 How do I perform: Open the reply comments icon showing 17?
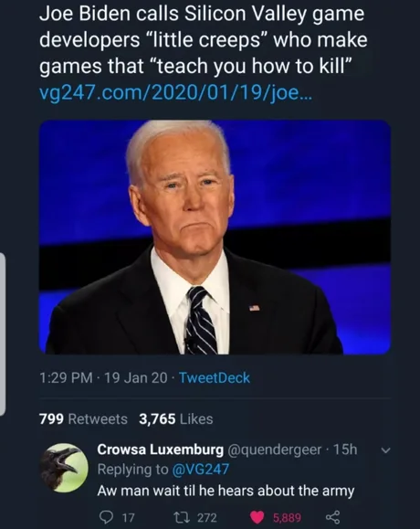pyautogui.click(x=107, y=516)
